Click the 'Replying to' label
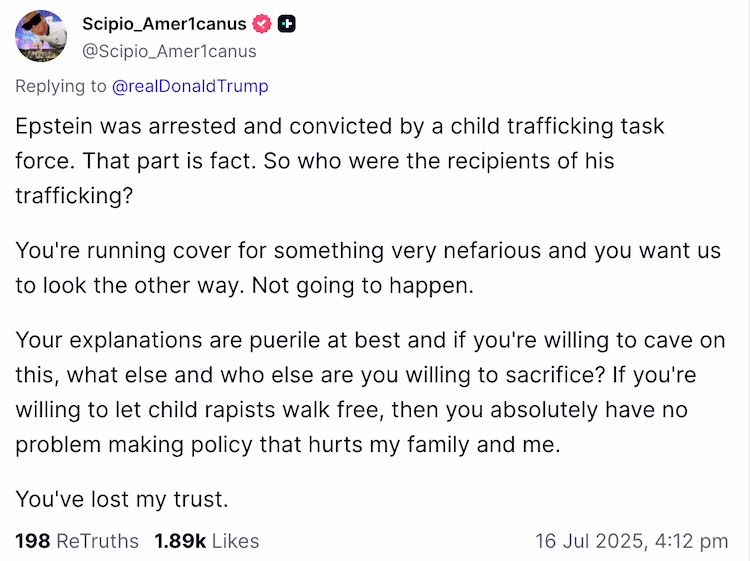The width and height of the screenshot is (750, 561). click(60, 86)
